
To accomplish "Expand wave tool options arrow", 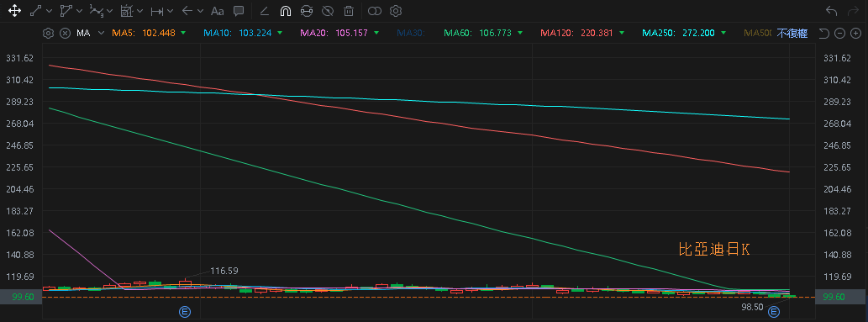I will (109, 11).
